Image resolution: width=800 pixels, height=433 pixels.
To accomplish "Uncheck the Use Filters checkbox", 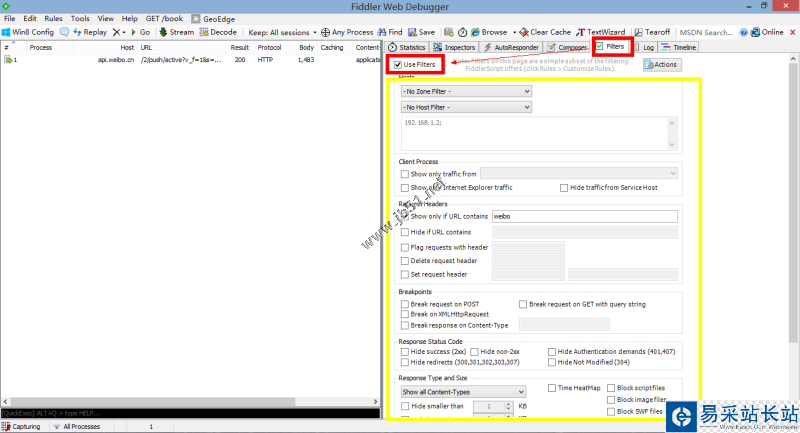I will click(398, 65).
